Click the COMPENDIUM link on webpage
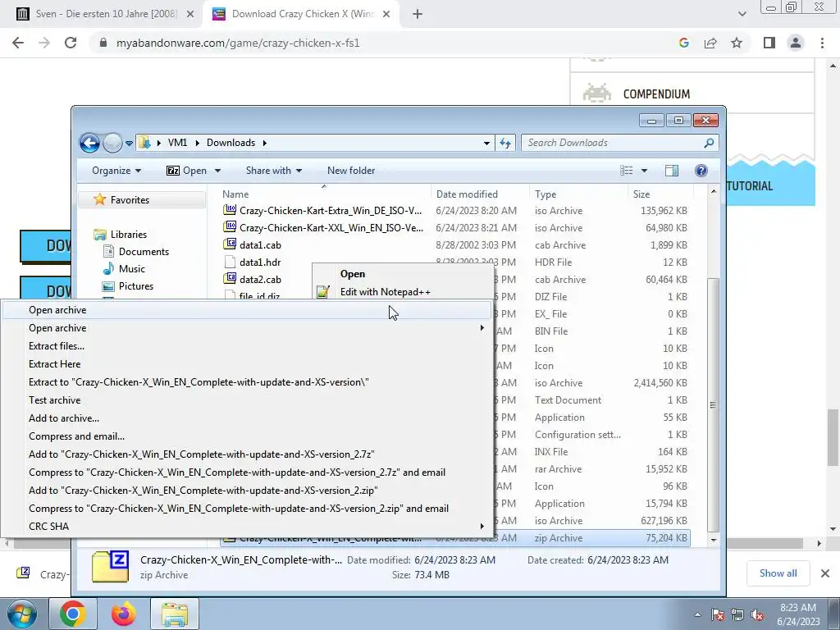 pyautogui.click(x=656, y=94)
